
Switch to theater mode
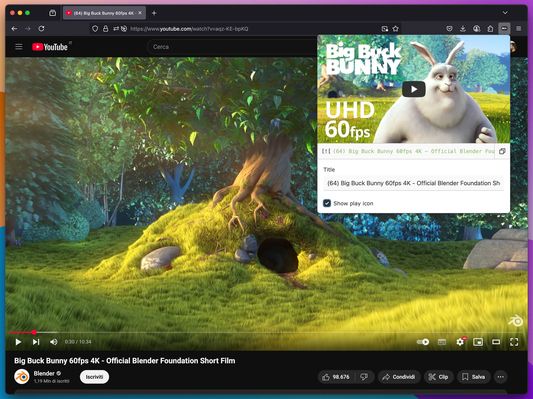496,342
